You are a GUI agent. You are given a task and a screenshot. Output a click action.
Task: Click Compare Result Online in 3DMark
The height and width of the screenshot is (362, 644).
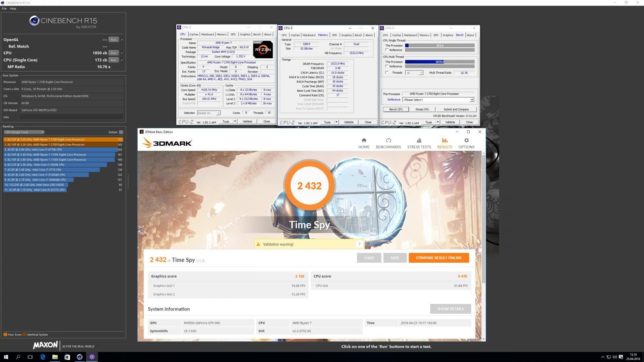pyautogui.click(x=439, y=258)
